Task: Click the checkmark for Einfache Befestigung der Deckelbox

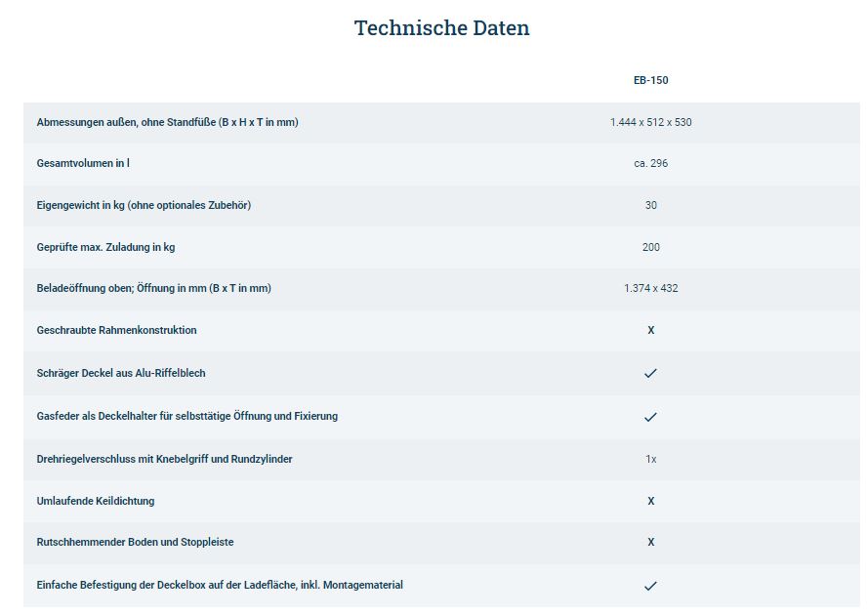Action: 650,586
